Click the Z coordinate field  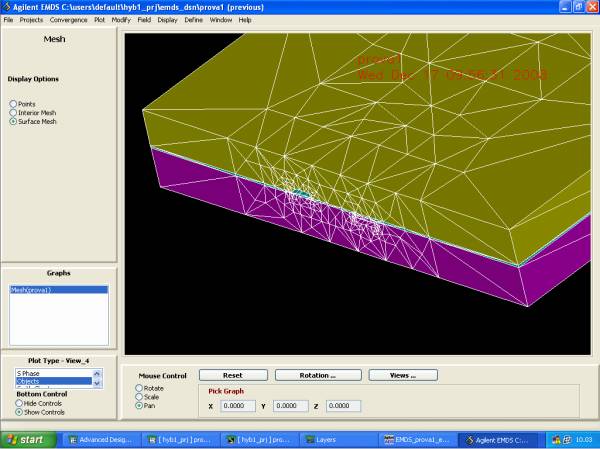click(343, 406)
